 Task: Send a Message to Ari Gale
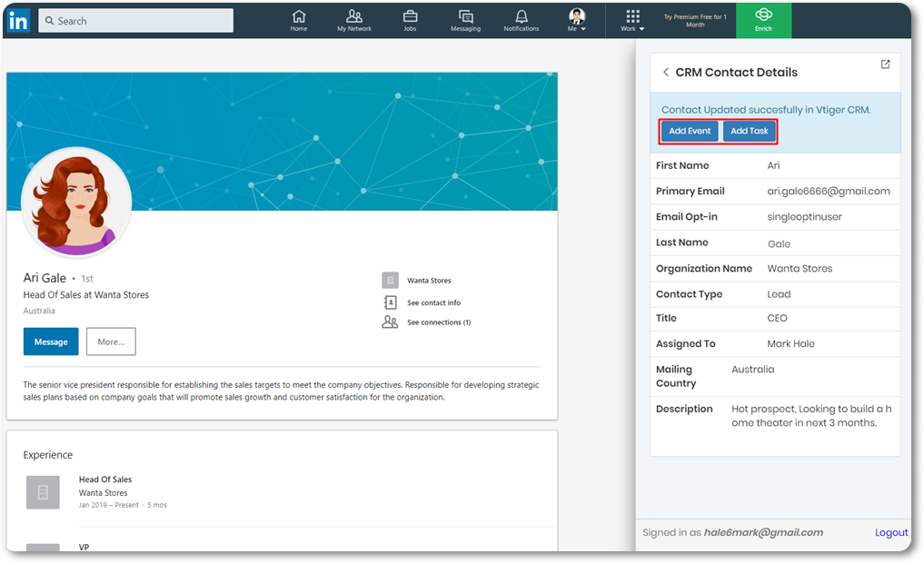[x=51, y=341]
